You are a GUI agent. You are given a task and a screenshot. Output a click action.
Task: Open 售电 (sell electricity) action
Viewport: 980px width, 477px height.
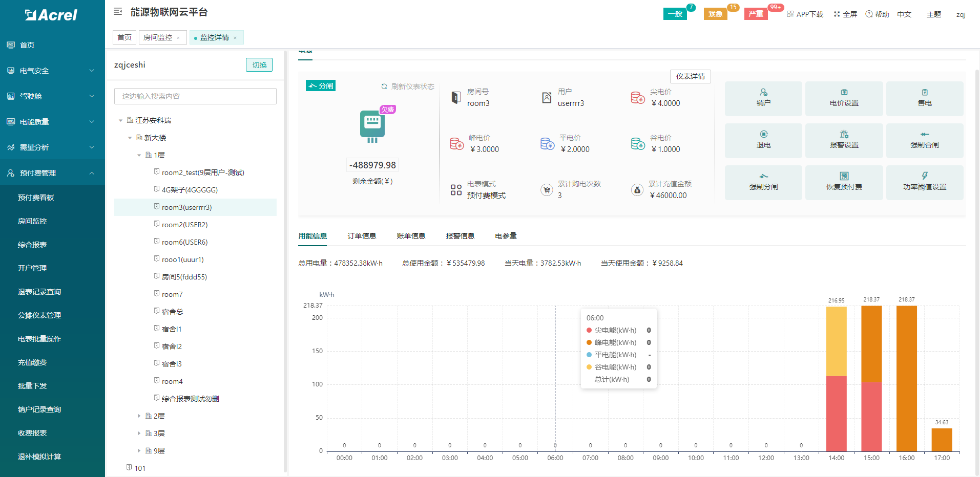(925, 98)
